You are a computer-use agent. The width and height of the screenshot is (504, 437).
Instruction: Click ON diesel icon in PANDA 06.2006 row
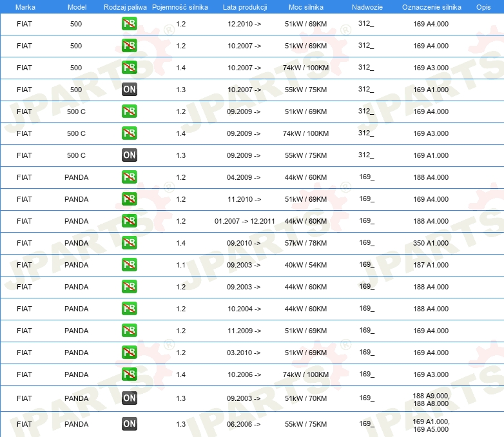click(x=130, y=424)
